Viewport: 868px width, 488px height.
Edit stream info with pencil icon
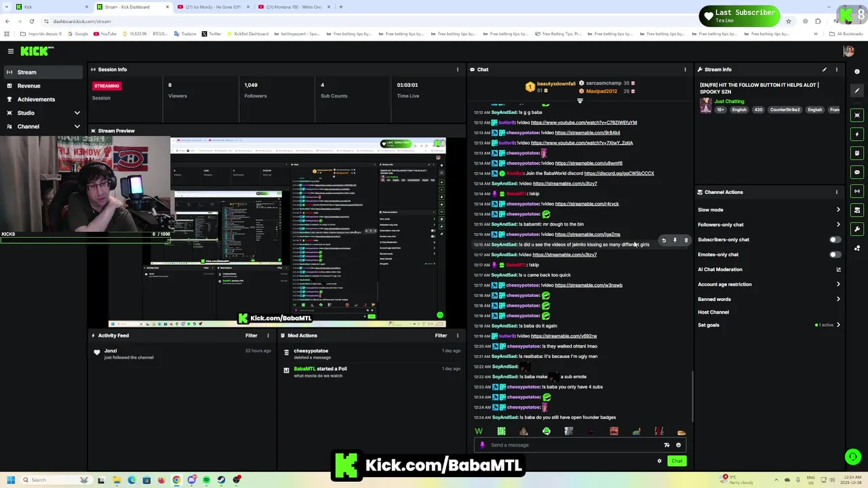825,69
